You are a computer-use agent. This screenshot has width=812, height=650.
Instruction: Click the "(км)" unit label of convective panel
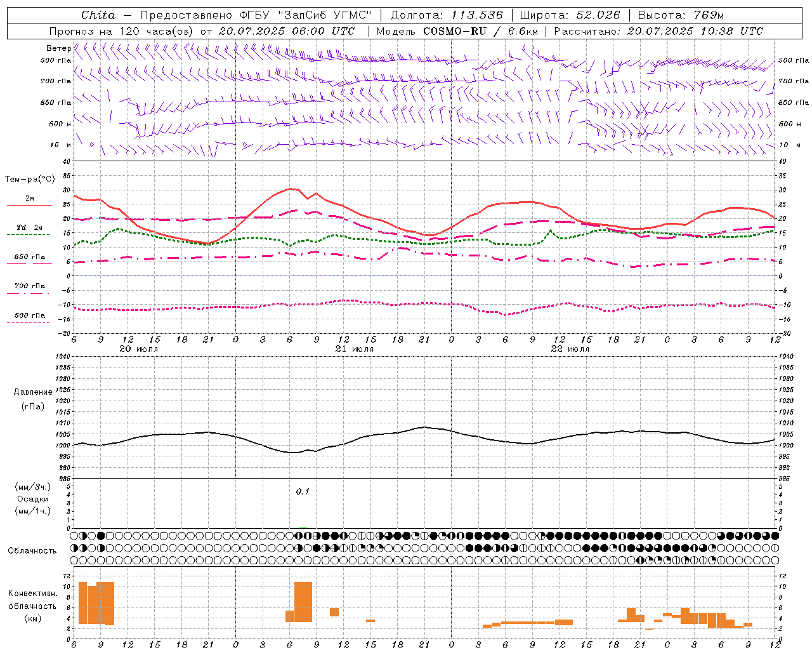(32, 618)
